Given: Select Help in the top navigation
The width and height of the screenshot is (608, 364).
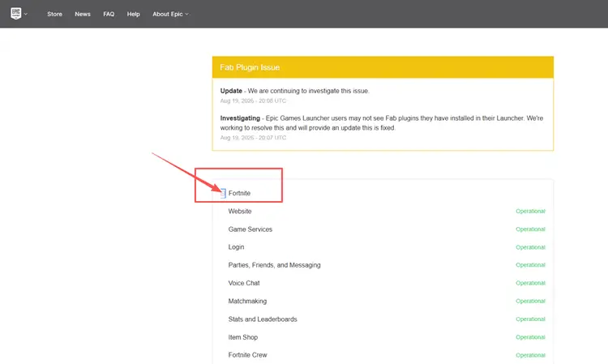Looking at the screenshot, I should (134, 14).
